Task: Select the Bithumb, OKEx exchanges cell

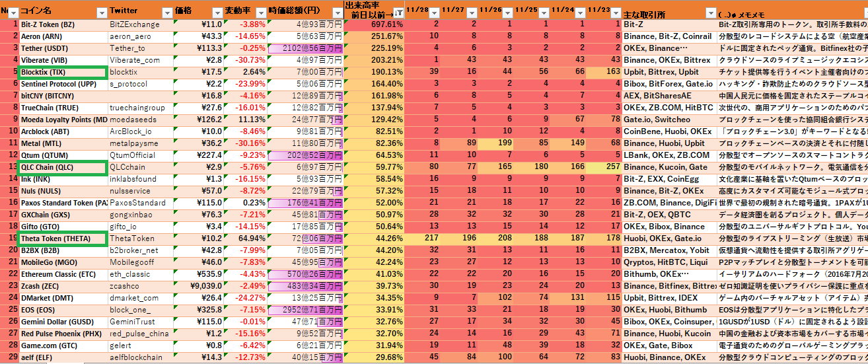Action: pos(669,274)
